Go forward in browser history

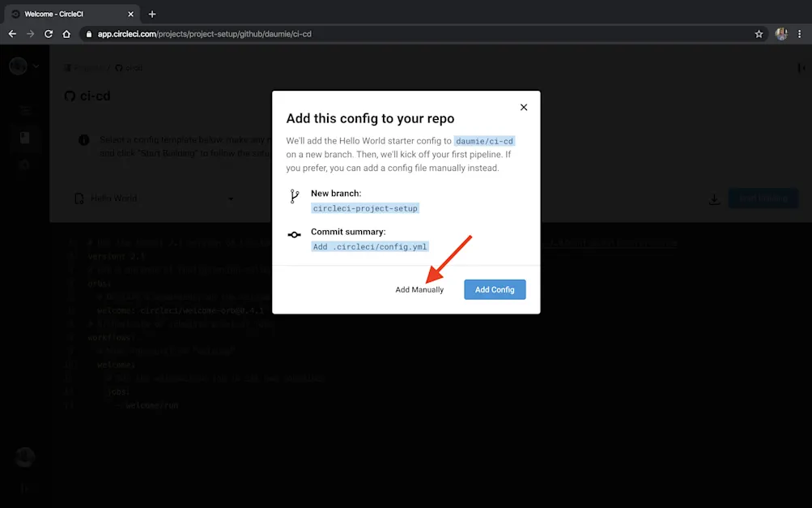31,34
